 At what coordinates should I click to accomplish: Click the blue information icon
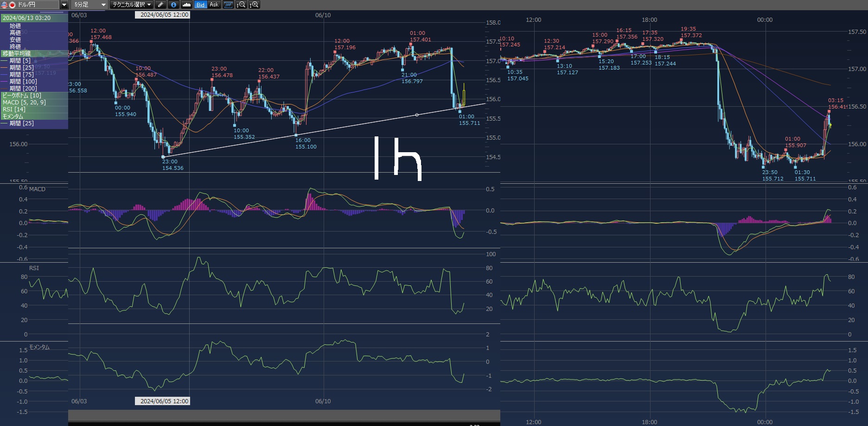[x=173, y=5]
